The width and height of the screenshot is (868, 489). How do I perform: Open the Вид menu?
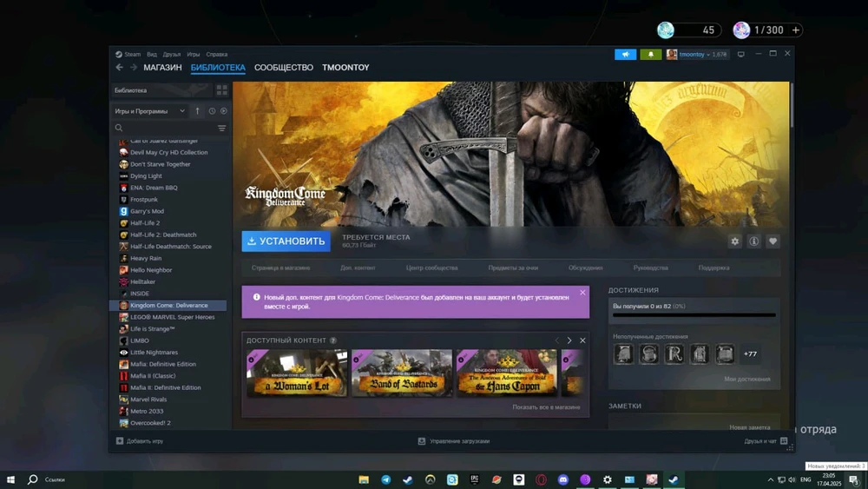152,54
